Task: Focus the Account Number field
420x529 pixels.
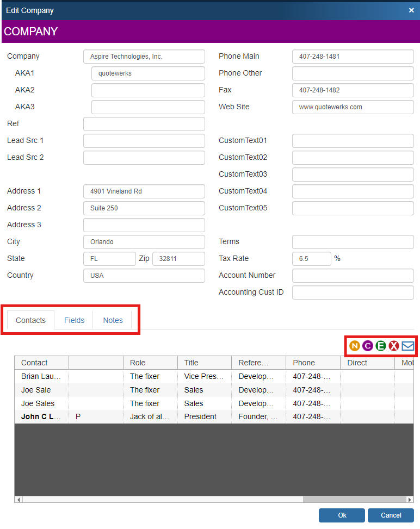Action: (353, 276)
